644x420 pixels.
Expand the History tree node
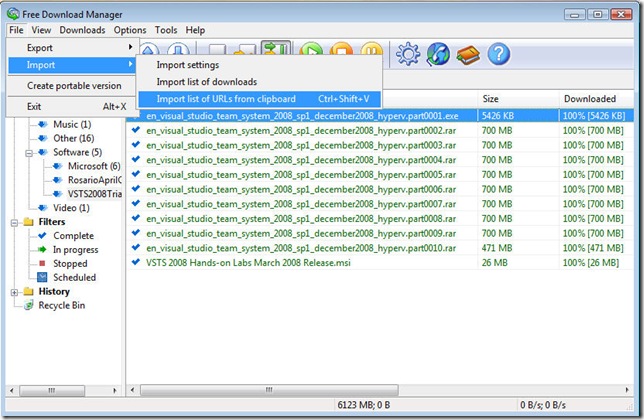click(x=14, y=293)
